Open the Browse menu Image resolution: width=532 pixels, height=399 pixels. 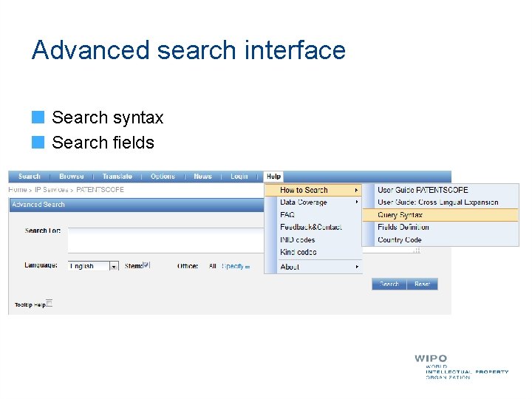pos(71,177)
